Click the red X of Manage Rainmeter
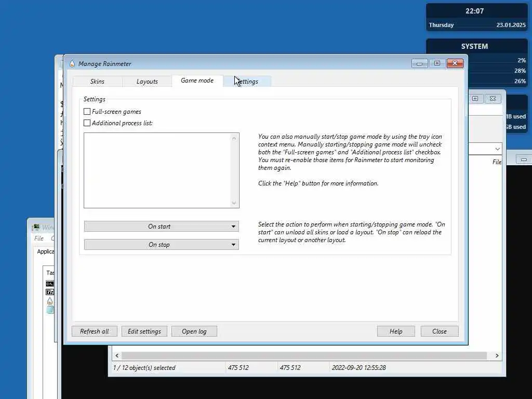532x399 pixels. pyautogui.click(x=455, y=63)
